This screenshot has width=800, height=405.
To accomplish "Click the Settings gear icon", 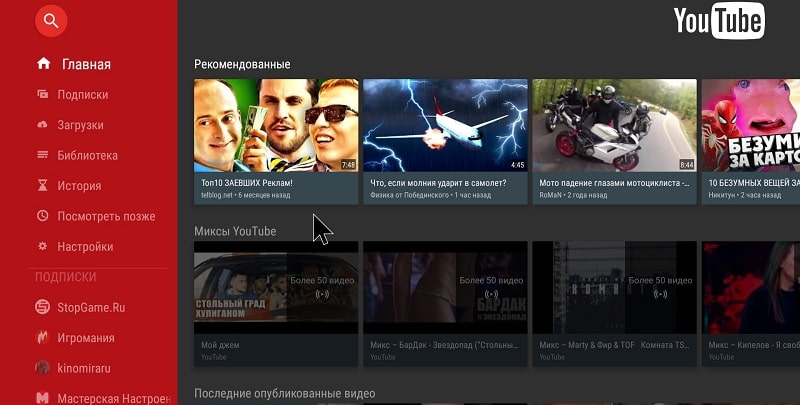I will [x=43, y=246].
